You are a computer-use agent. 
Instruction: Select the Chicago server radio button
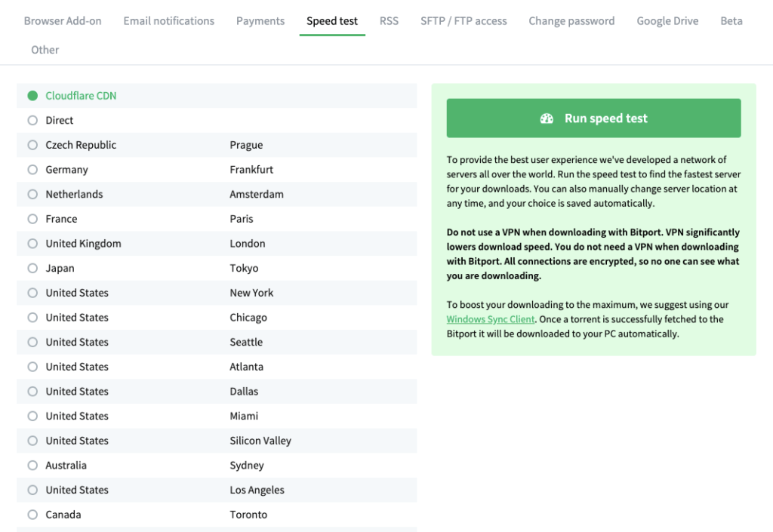[x=32, y=317]
